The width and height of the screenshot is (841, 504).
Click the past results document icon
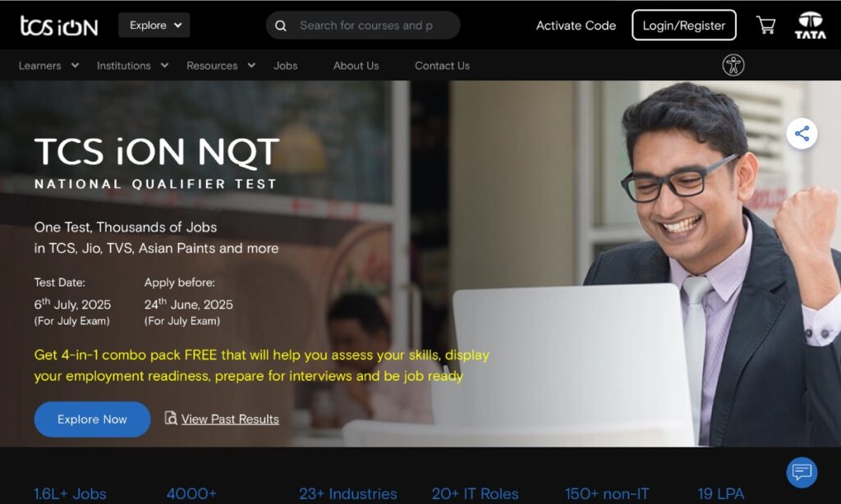pyautogui.click(x=171, y=418)
